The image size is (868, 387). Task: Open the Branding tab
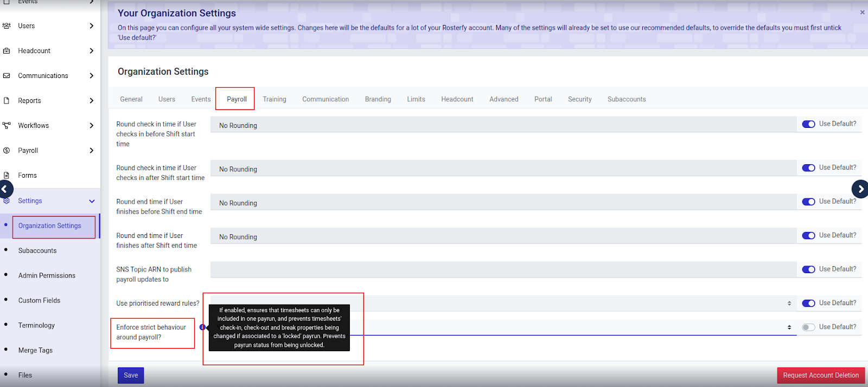(378, 99)
